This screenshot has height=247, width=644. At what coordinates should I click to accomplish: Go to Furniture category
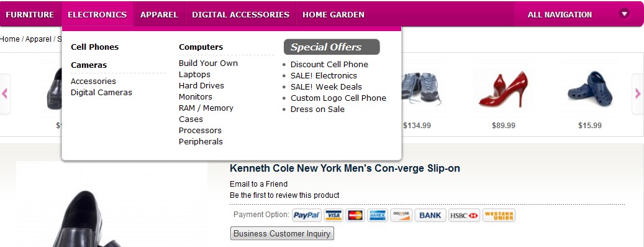[30, 14]
